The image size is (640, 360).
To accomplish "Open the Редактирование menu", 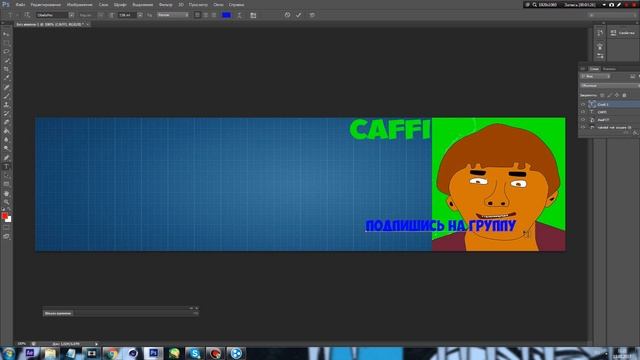I will (x=46, y=5).
